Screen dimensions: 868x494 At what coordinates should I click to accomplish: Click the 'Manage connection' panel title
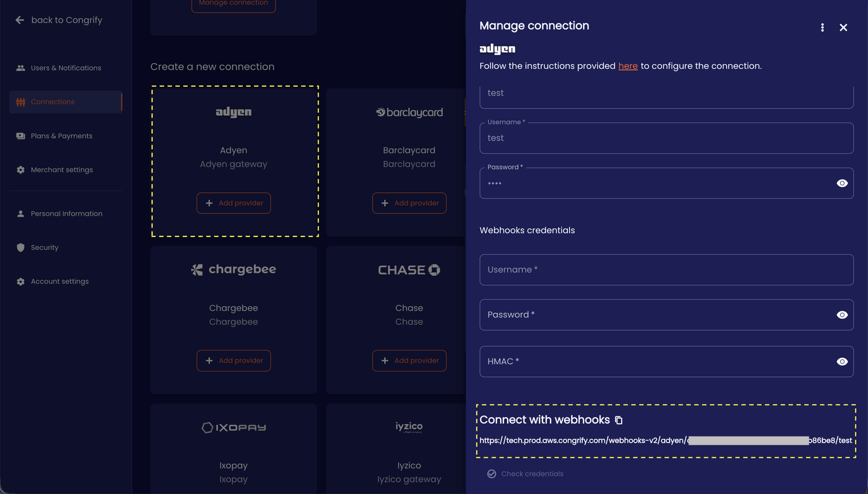[534, 26]
